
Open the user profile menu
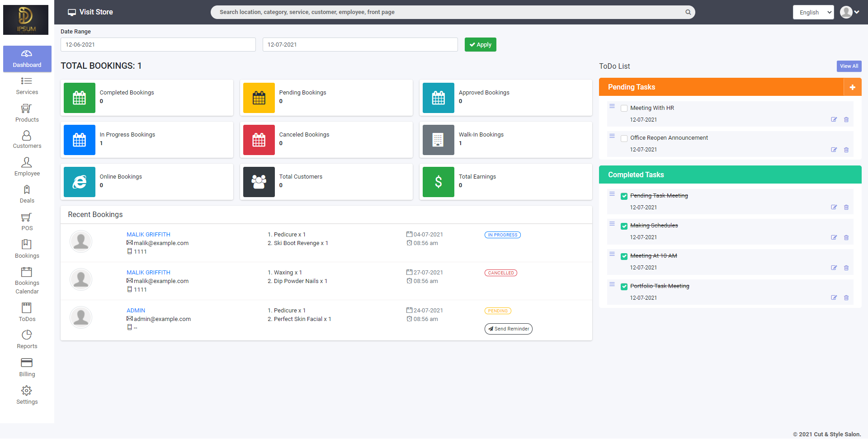click(849, 12)
